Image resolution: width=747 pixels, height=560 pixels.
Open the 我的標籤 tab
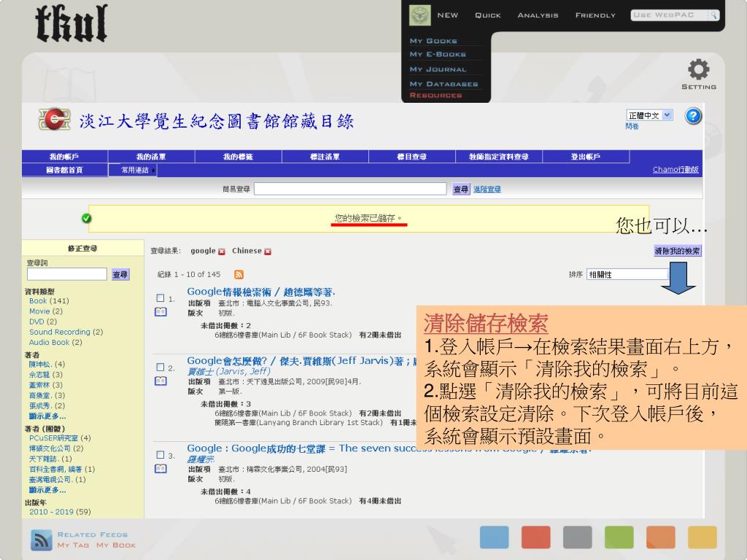pos(239,157)
